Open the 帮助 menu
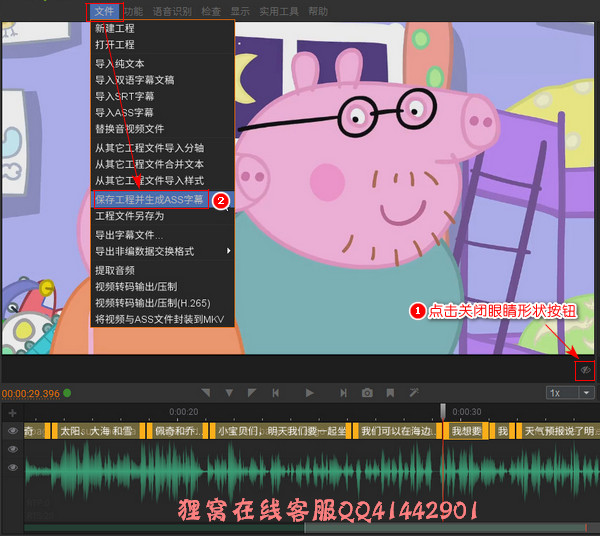The height and width of the screenshot is (536, 600). 318,11
